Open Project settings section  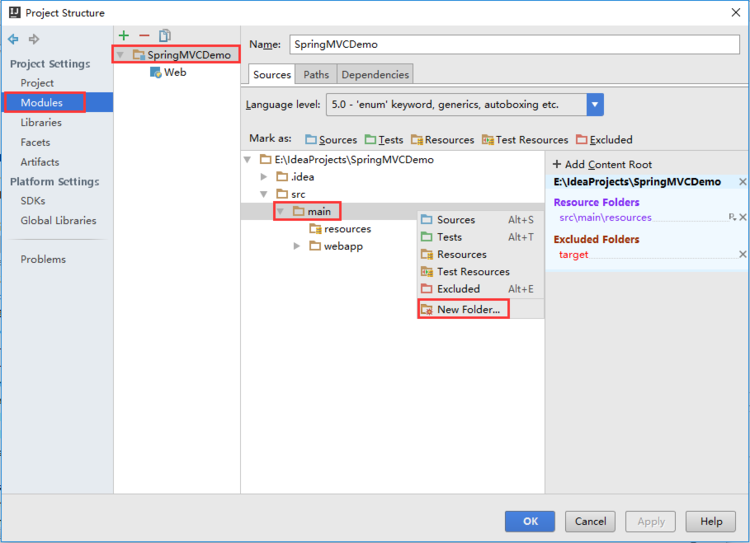[x=37, y=83]
